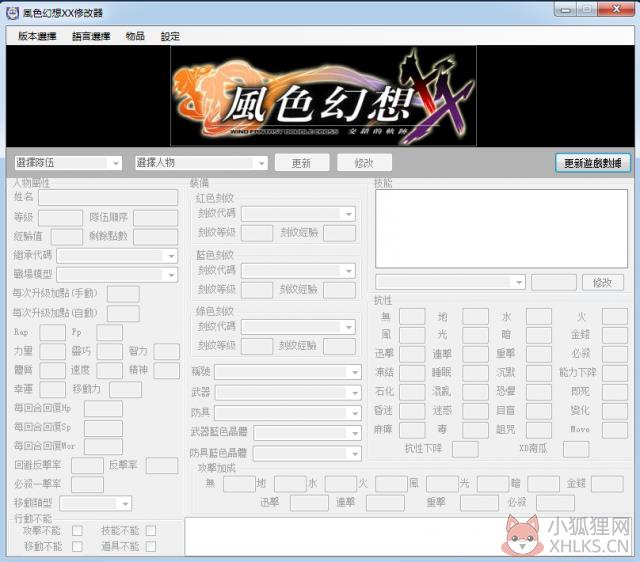Click the 風色幻想XX banner image
The image size is (640, 562).
coord(323,96)
